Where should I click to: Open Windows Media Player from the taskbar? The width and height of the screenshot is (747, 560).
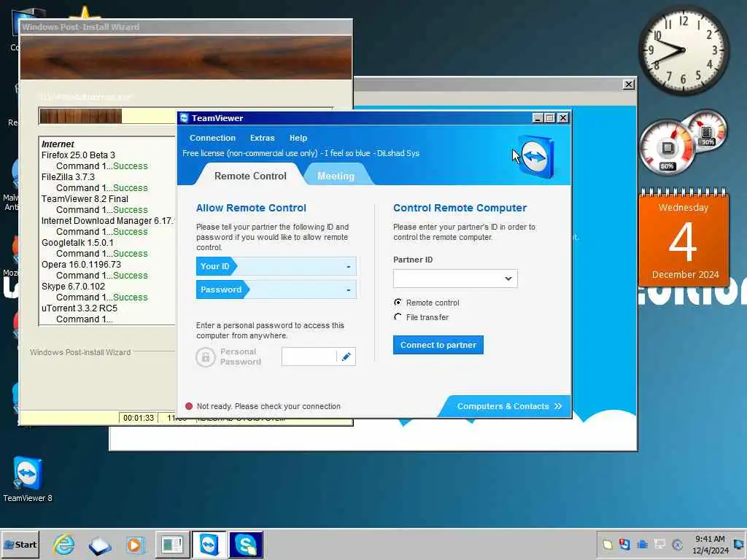pos(135,545)
